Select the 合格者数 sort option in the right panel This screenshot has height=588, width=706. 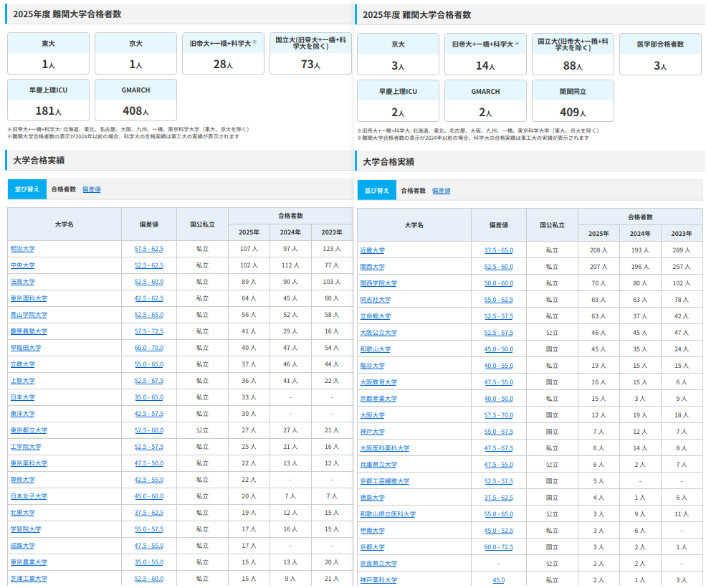(x=414, y=191)
